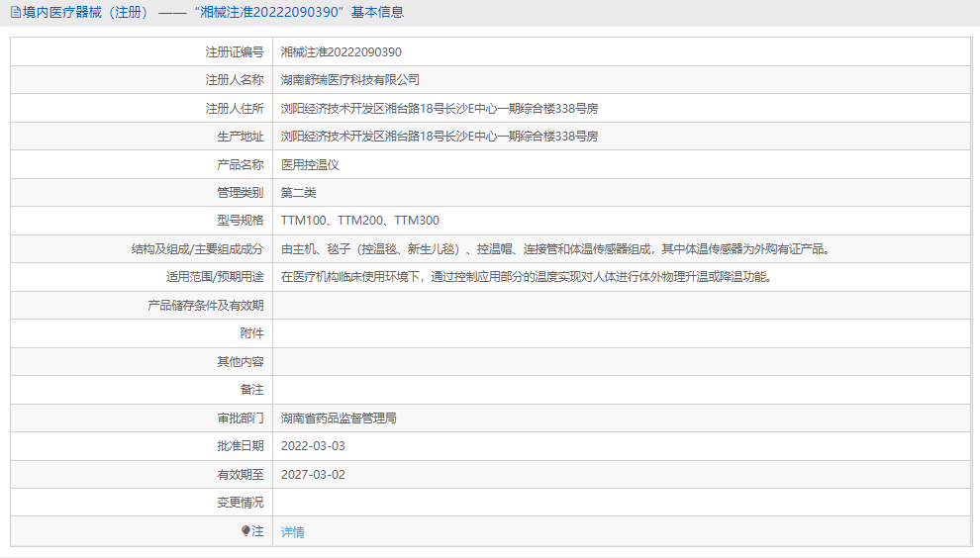Select expiry date 2027-03-02
This screenshot has width=980, height=558.
(313, 474)
